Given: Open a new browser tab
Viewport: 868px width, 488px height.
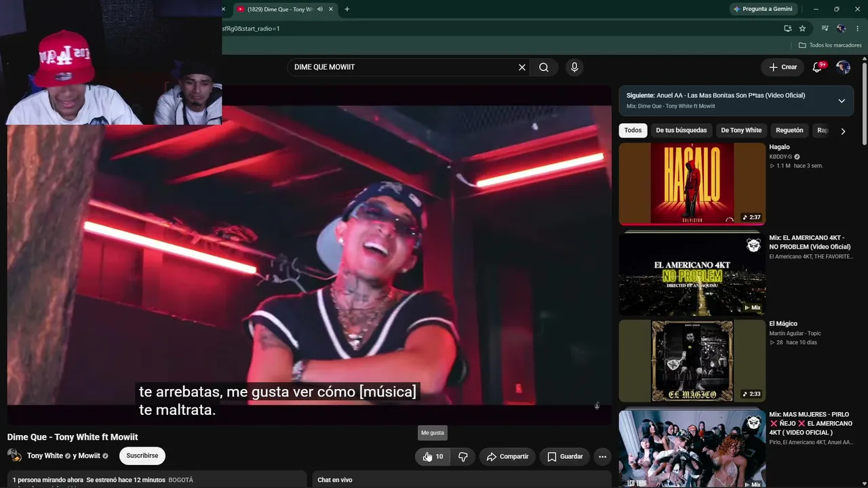Looking at the screenshot, I should pyautogui.click(x=347, y=9).
